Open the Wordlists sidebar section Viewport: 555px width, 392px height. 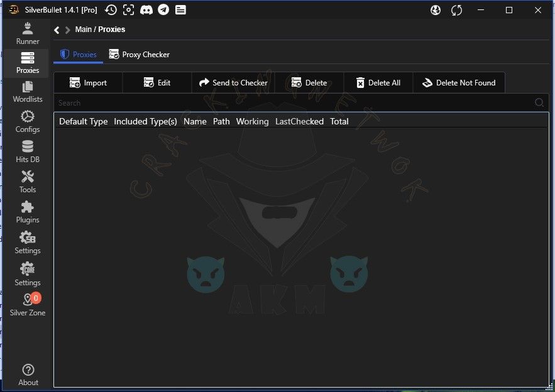pos(27,92)
